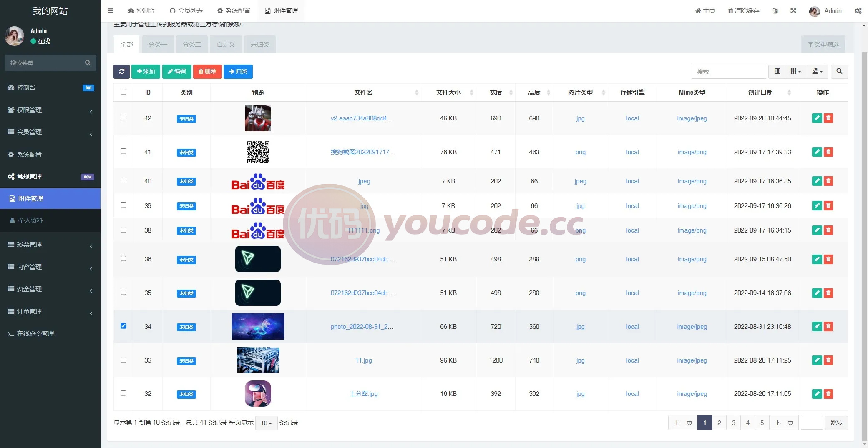This screenshot has height=448, width=868.
Task: Click the red delete icon for ID 34
Action: point(828,326)
